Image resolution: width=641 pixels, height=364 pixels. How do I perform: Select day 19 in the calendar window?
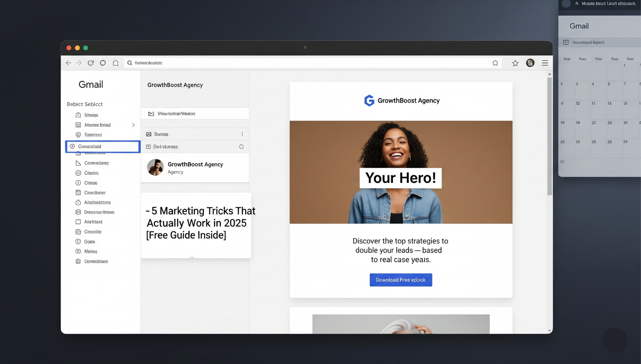[x=562, y=123]
